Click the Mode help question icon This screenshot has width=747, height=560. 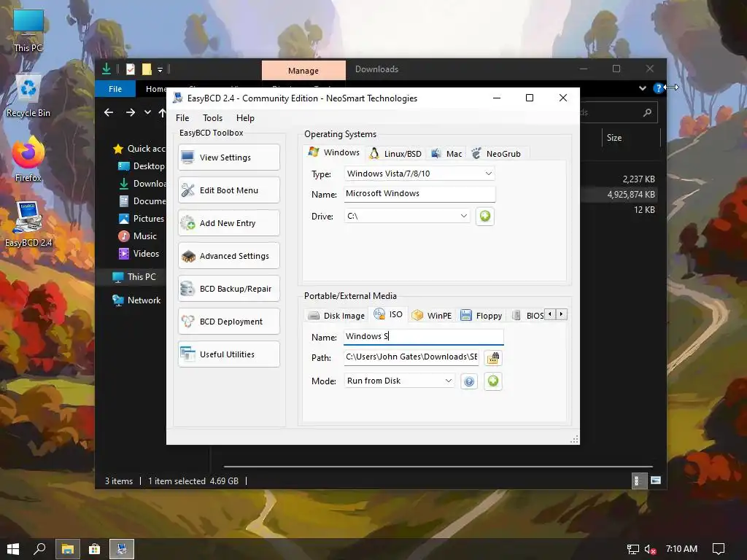[469, 381]
